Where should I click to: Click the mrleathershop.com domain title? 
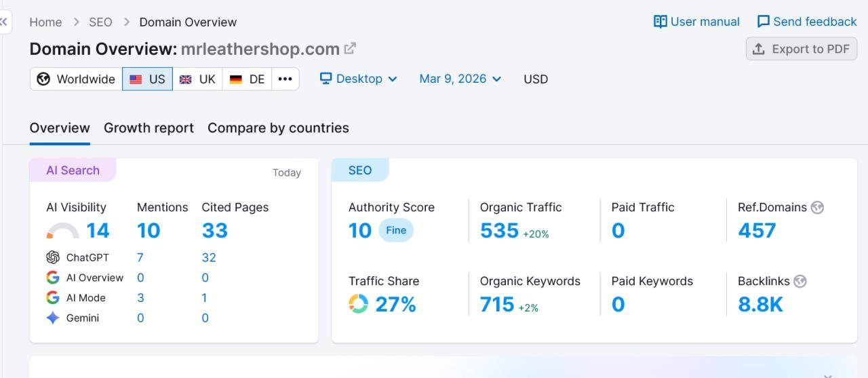point(260,49)
